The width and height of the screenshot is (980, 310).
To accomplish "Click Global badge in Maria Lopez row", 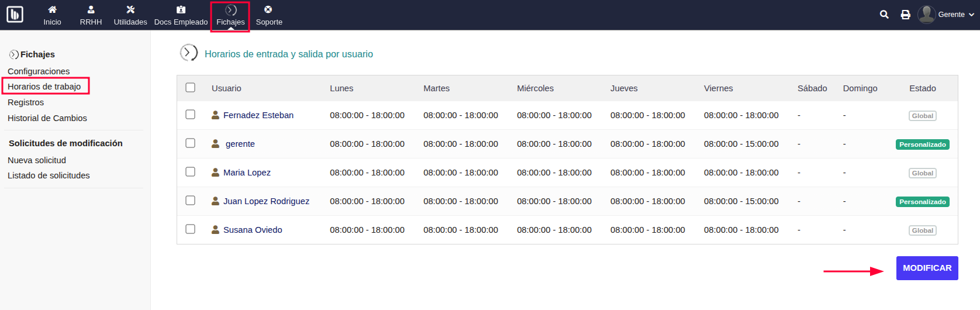I will 922,173.
